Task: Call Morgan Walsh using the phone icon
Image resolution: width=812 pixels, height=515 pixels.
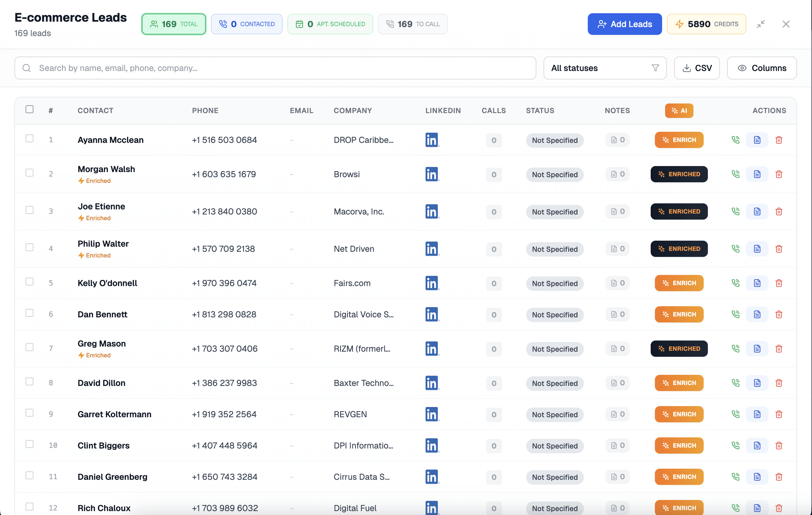Action: pos(736,174)
